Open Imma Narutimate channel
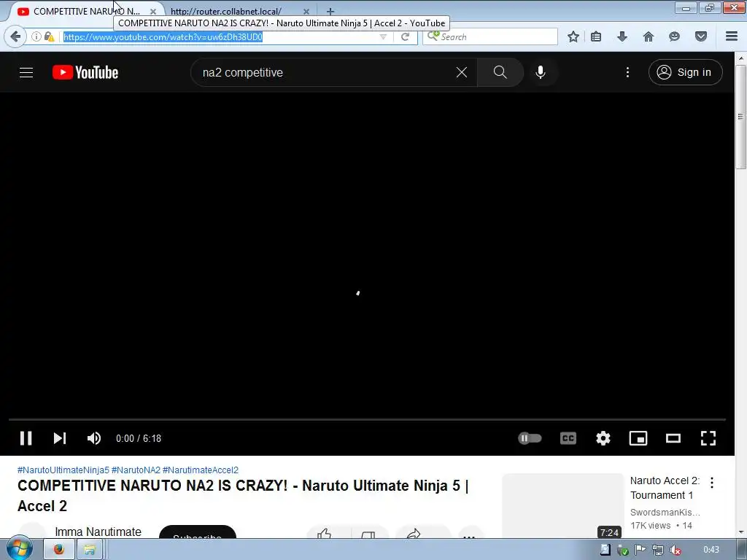Image resolution: width=747 pixels, height=560 pixels. 98,532
